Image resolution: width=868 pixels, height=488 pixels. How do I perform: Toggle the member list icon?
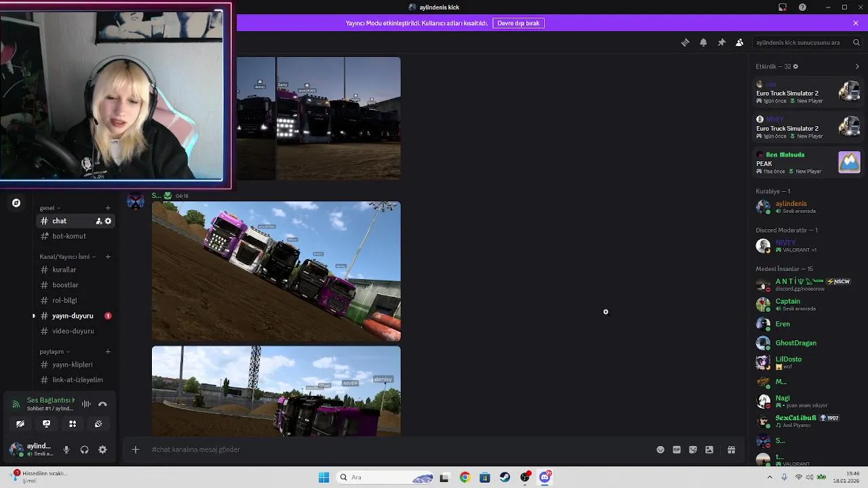pos(740,42)
